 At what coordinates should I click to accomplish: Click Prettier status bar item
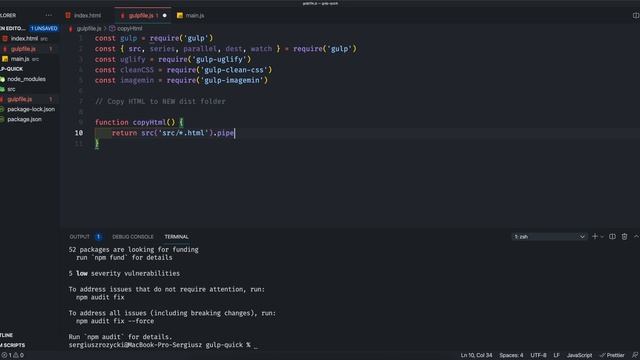pos(612,356)
